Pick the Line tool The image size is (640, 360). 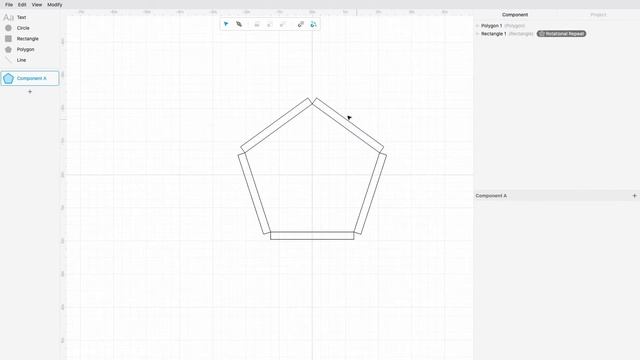tap(16, 60)
